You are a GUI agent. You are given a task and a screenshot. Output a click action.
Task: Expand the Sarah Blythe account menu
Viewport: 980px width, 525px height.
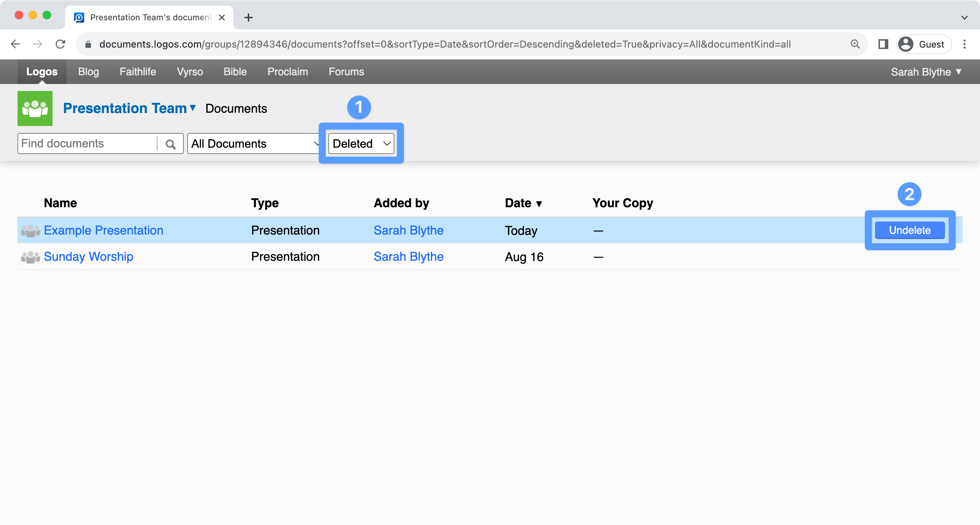926,71
